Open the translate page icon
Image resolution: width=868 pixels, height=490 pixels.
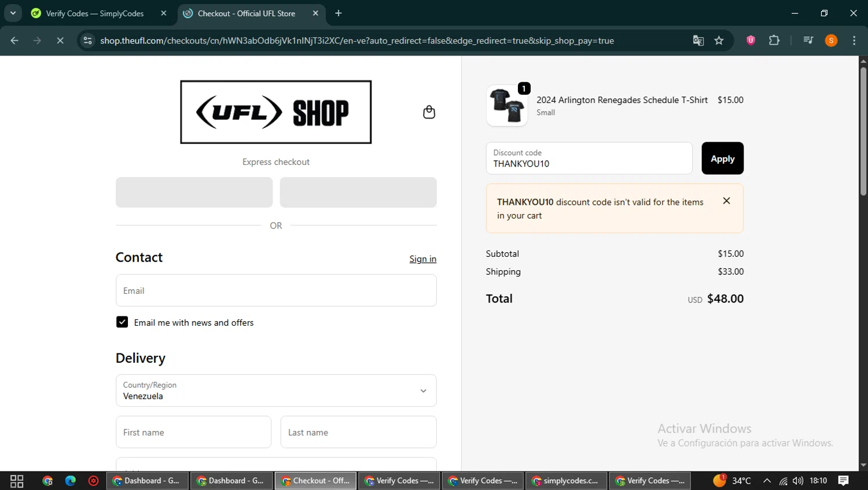coord(698,40)
